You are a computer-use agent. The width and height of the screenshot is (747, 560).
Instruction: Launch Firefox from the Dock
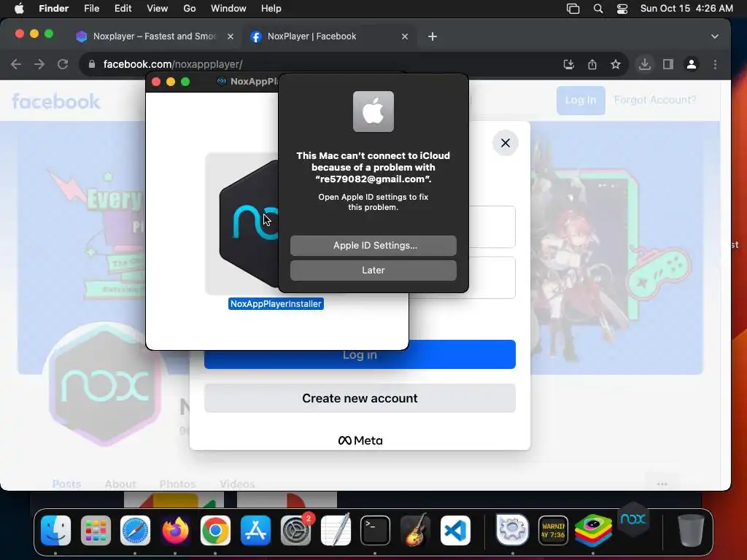(175, 530)
